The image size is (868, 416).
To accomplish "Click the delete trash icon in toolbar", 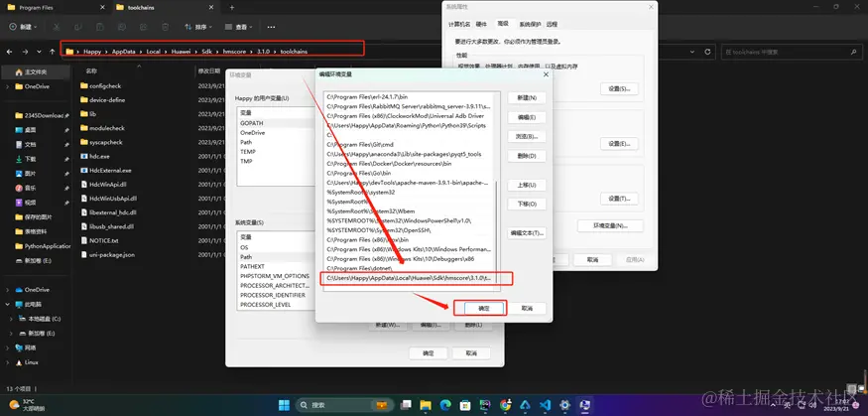I will (x=165, y=27).
